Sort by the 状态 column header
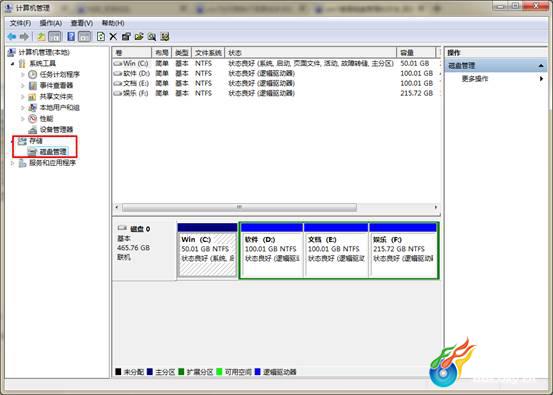Screen dimensions: 553x395 pos(310,53)
